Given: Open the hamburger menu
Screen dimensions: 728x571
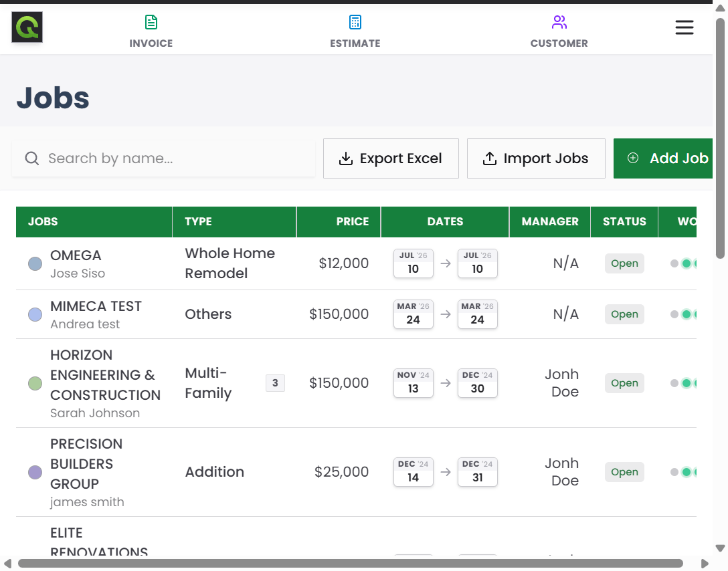Looking at the screenshot, I should [685, 27].
